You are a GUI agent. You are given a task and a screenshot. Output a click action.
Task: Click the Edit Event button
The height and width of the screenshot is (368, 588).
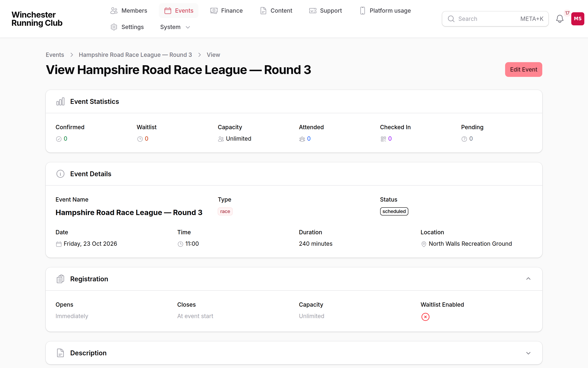523,70
